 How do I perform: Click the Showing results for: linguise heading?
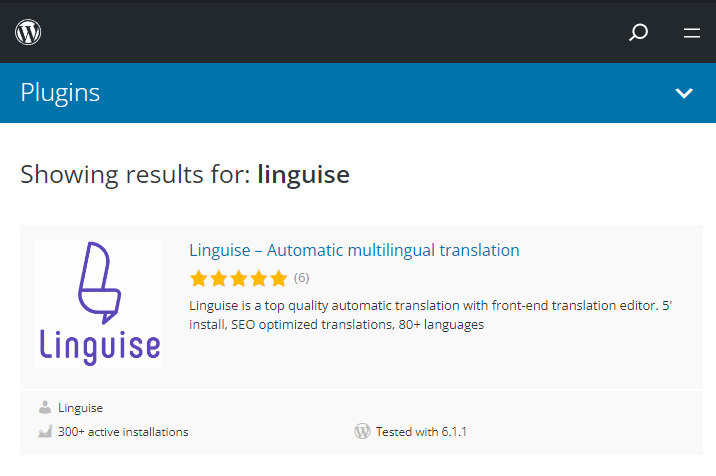[x=185, y=175]
